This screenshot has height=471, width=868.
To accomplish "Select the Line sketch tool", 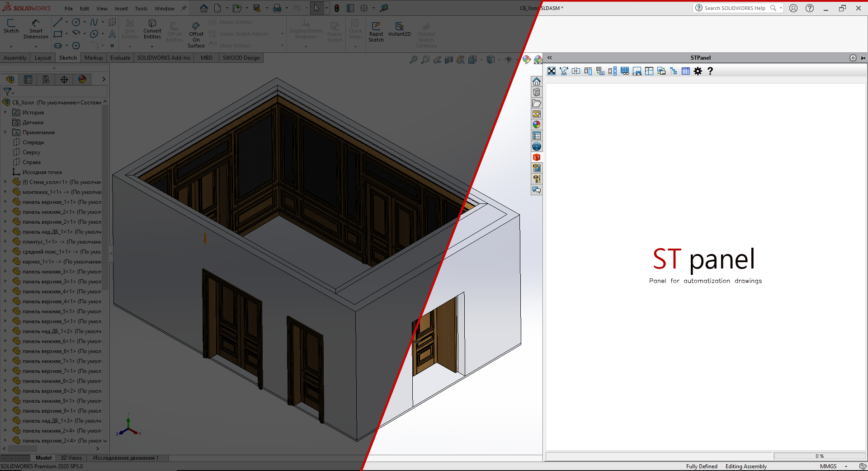I will tap(58, 22).
